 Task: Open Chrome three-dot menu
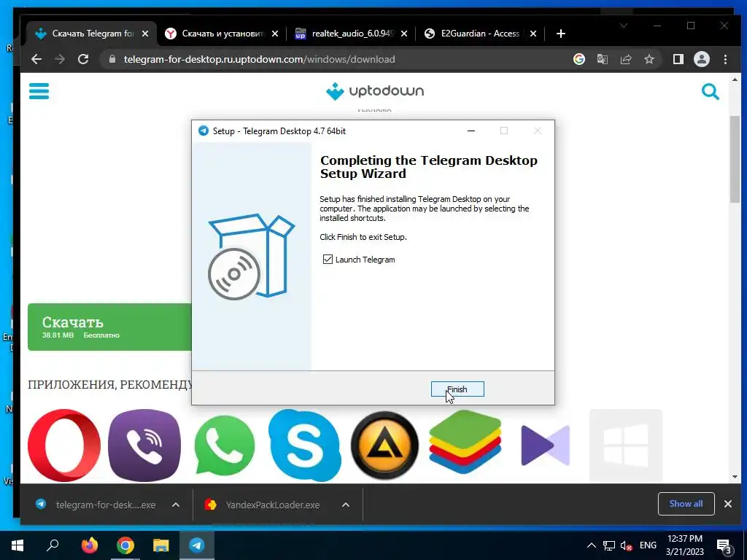point(725,59)
